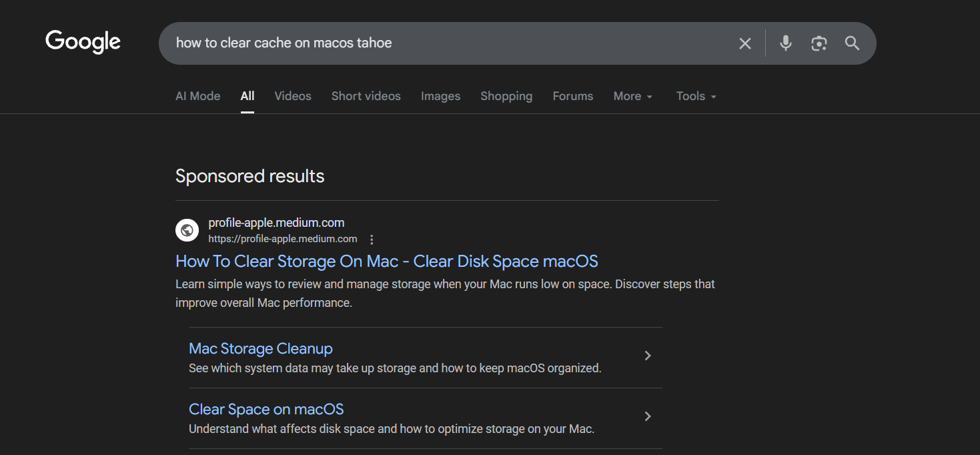
Task: Open Google Lens image search icon
Action: click(819, 43)
